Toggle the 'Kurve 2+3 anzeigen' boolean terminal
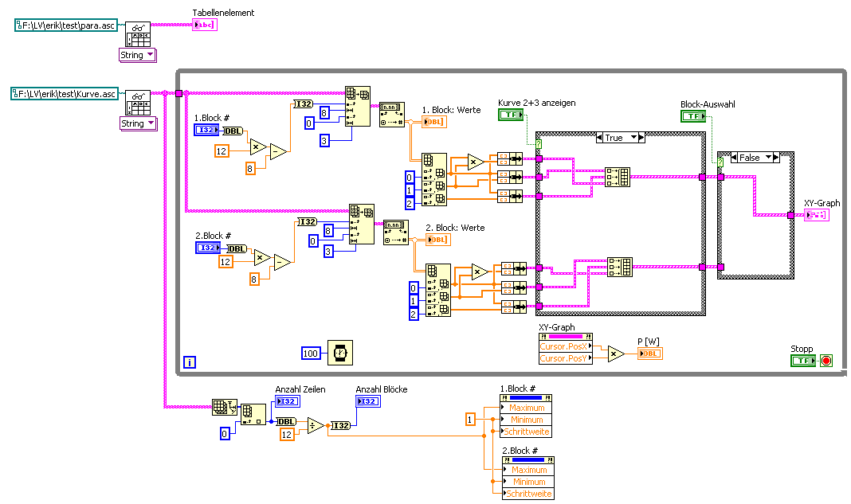 (x=511, y=115)
